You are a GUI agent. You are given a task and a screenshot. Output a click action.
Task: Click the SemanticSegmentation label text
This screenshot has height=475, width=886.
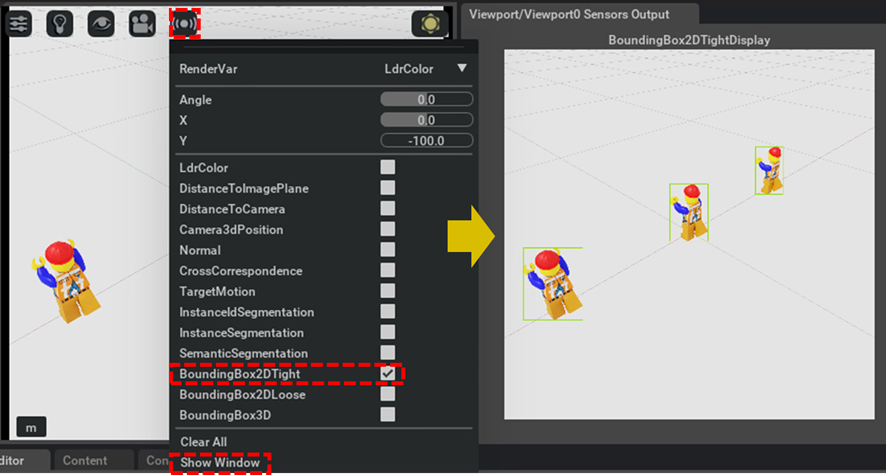[244, 354]
